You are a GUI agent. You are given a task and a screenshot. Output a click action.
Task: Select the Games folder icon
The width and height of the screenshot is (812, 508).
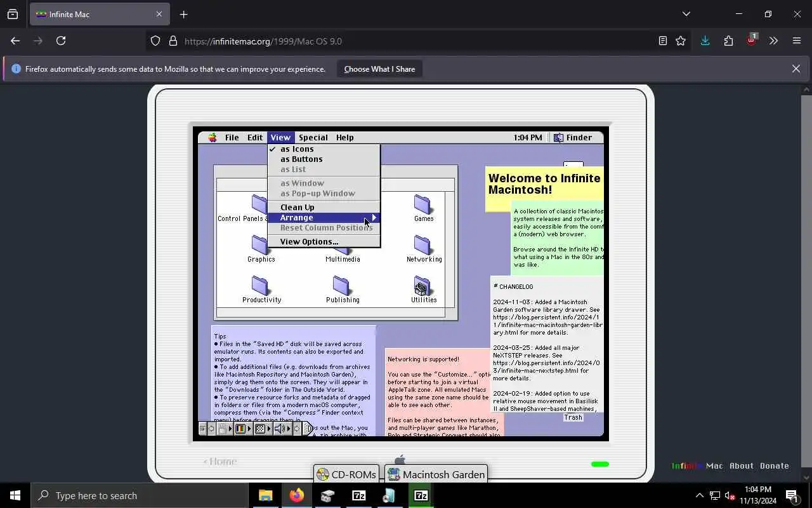coord(423,204)
